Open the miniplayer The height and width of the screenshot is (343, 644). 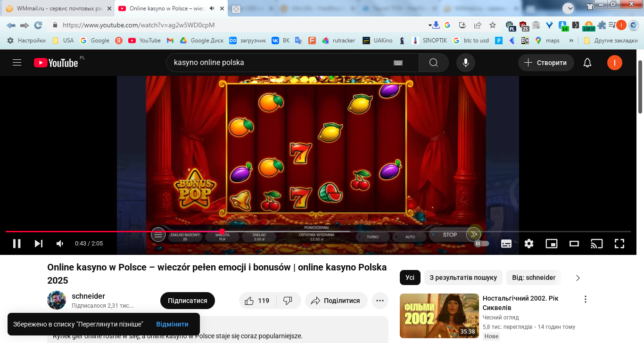[552, 244]
